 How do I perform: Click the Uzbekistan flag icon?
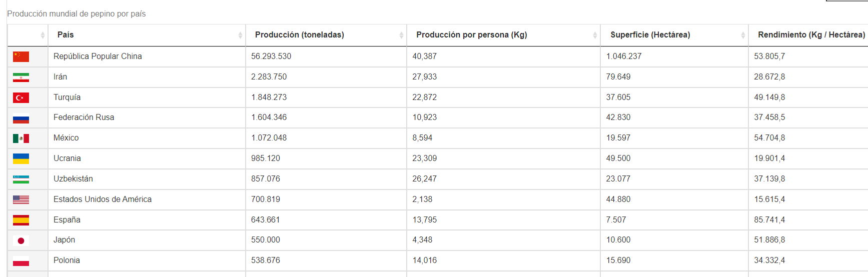tap(21, 179)
